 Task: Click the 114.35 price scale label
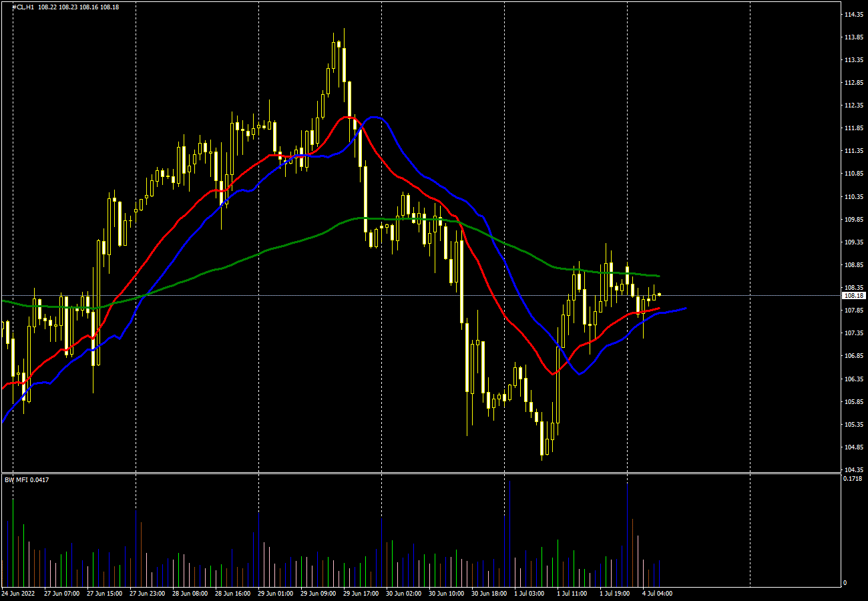point(853,15)
